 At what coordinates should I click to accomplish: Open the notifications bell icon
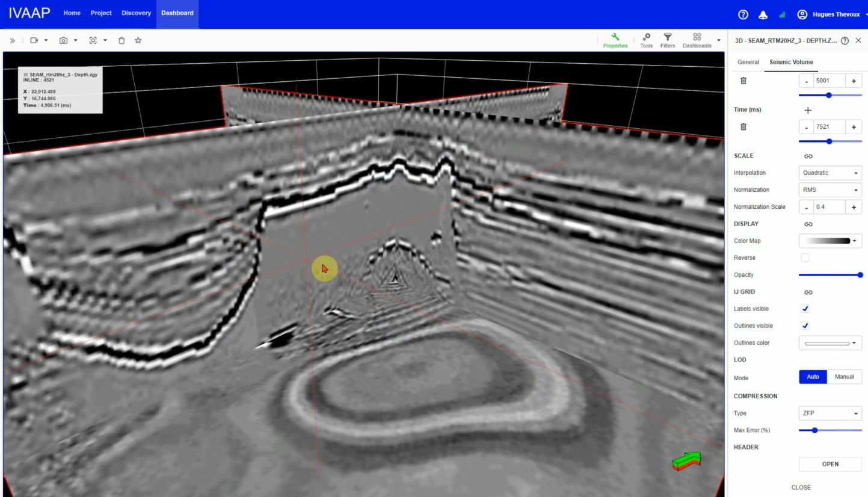(763, 14)
